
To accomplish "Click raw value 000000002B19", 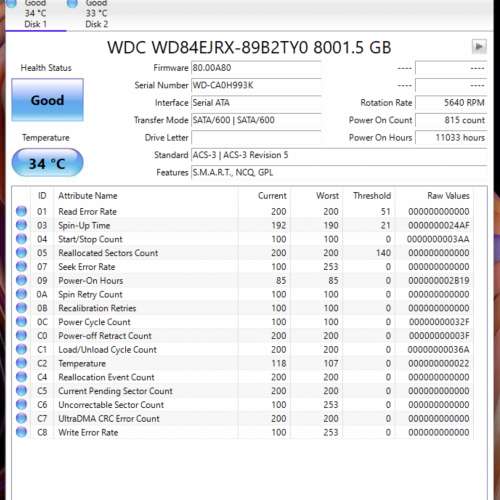I will click(439, 281).
